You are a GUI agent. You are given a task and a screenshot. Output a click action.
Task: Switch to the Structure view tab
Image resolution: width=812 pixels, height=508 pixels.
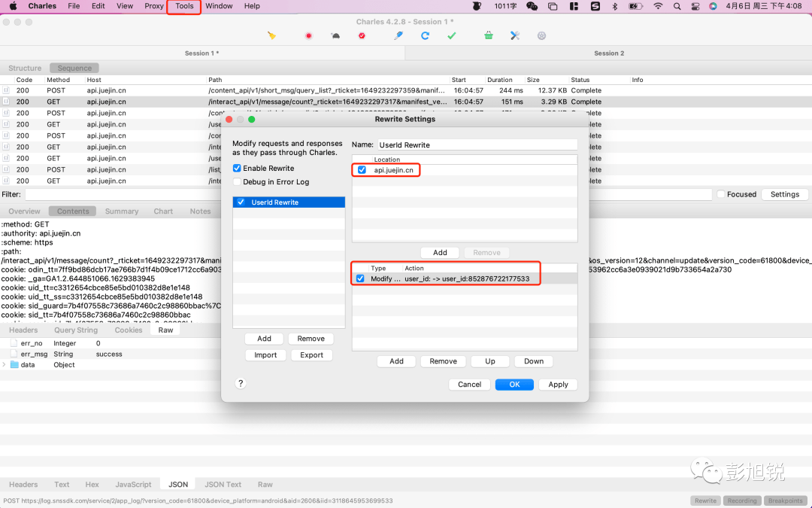(x=25, y=68)
